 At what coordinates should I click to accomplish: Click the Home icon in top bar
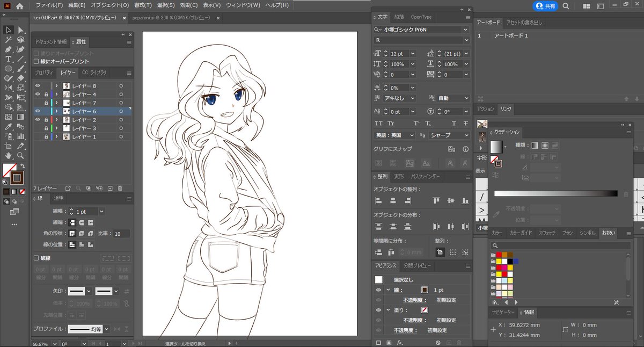coord(20,5)
